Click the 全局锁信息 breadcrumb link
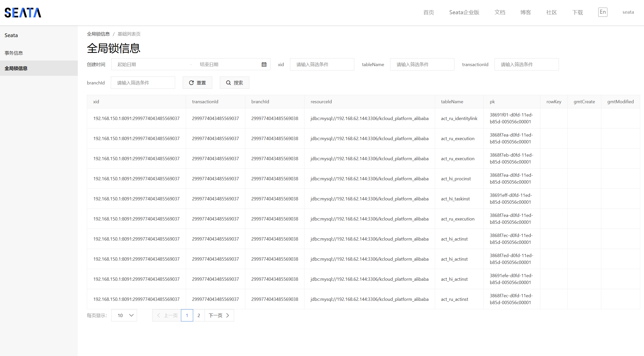The width and height of the screenshot is (644, 356). [x=98, y=34]
